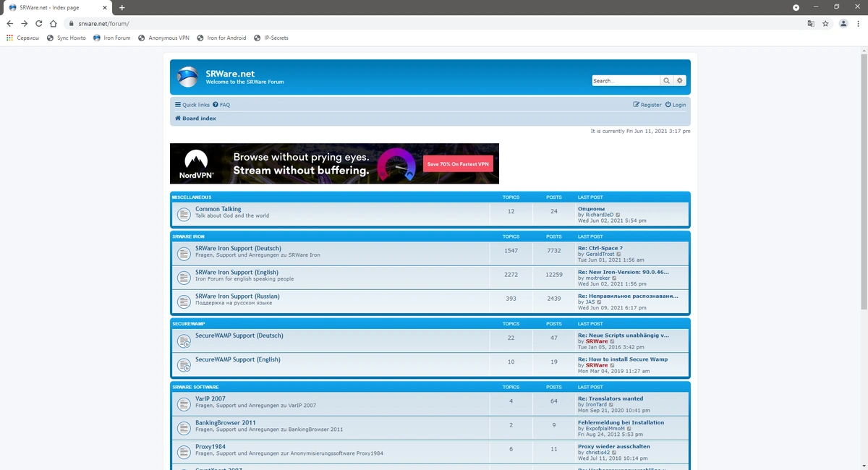This screenshot has height=470, width=868.
Task: Click SRWare Iron Support (Deutsch) forum icon
Action: [184, 254]
